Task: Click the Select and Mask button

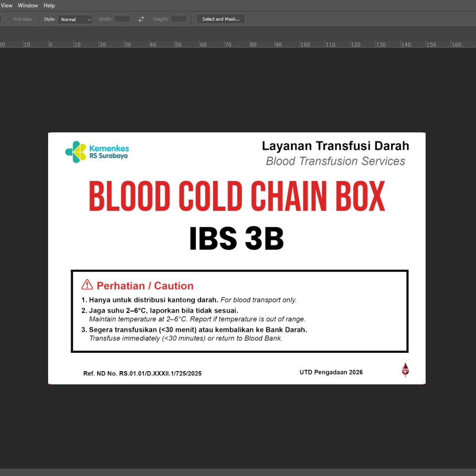Action: 221,19
